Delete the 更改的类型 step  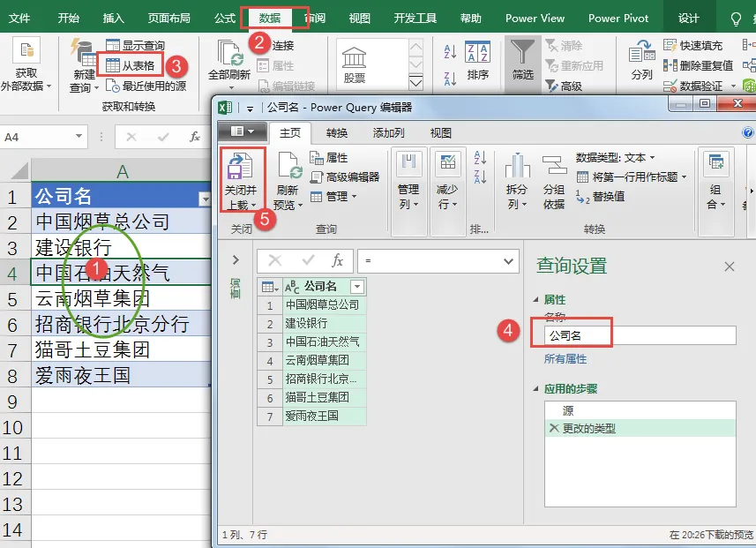coord(554,428)
